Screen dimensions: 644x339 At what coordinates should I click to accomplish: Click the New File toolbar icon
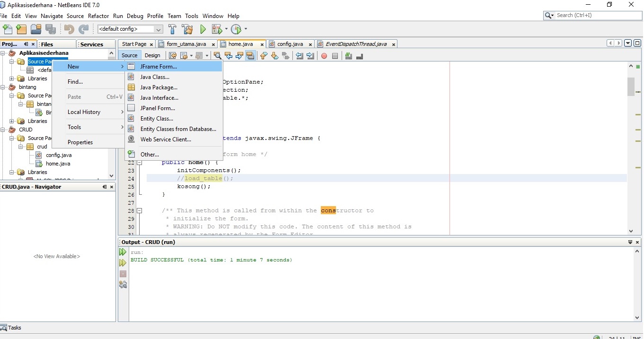click(7, 29)
